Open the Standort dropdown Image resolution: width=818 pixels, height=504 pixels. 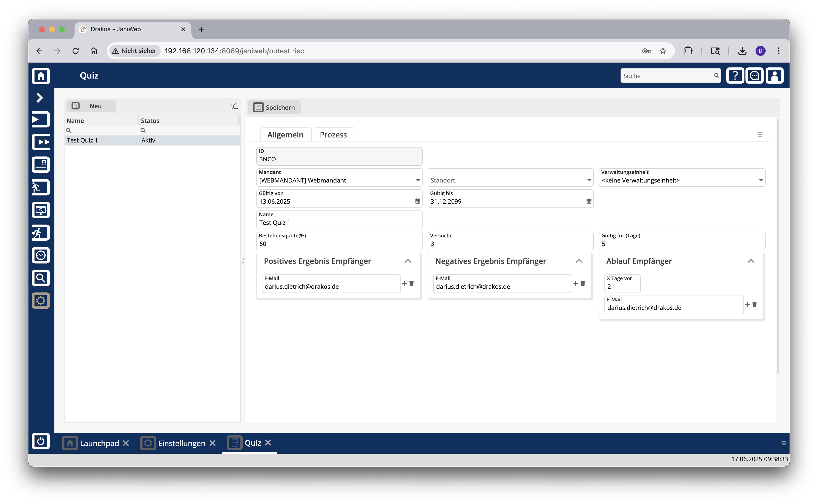[510, 178]
